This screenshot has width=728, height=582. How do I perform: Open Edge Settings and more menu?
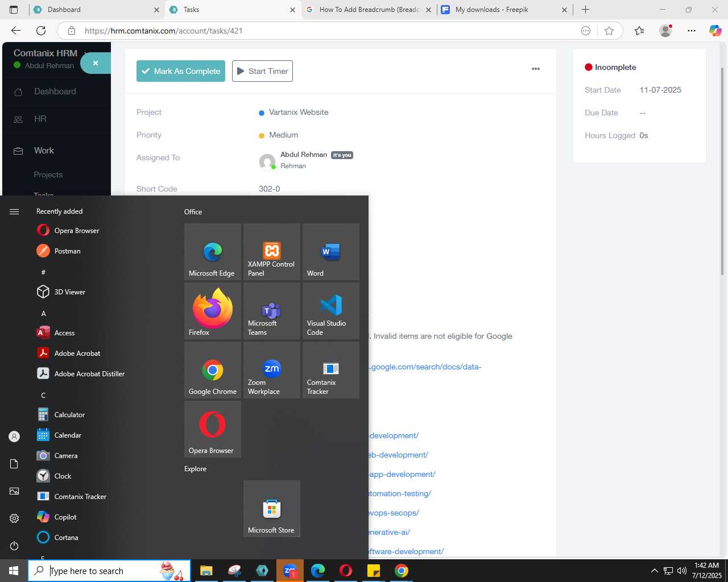pyautogui.click(x=692, y=31)
